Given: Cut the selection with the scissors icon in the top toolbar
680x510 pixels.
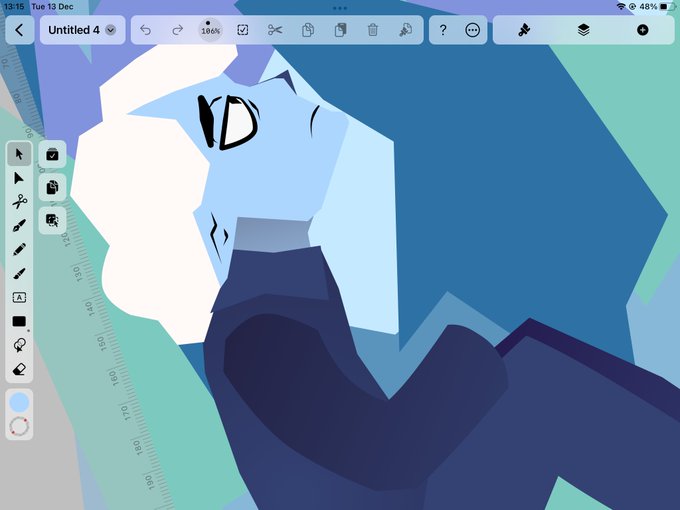Looking at the screenshot, I should click(x=275, y=30).
